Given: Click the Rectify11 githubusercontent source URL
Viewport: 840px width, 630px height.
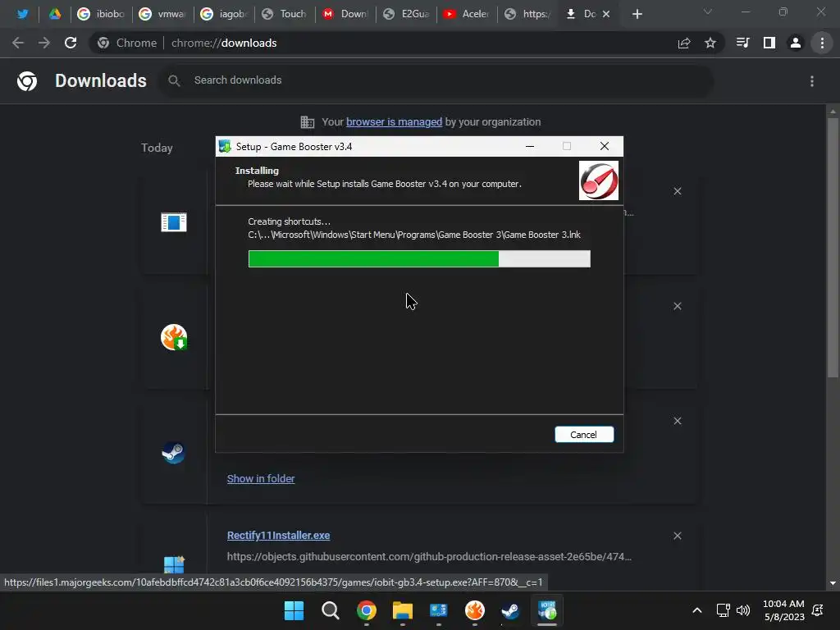Looking at the screenshot, I should [x=429, y=557].
